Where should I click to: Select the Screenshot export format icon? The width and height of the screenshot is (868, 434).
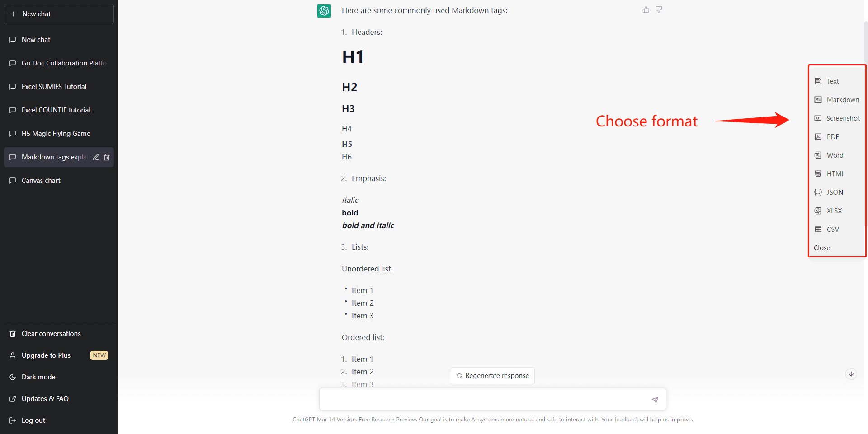pyautogui.click(x=818, y=118)
